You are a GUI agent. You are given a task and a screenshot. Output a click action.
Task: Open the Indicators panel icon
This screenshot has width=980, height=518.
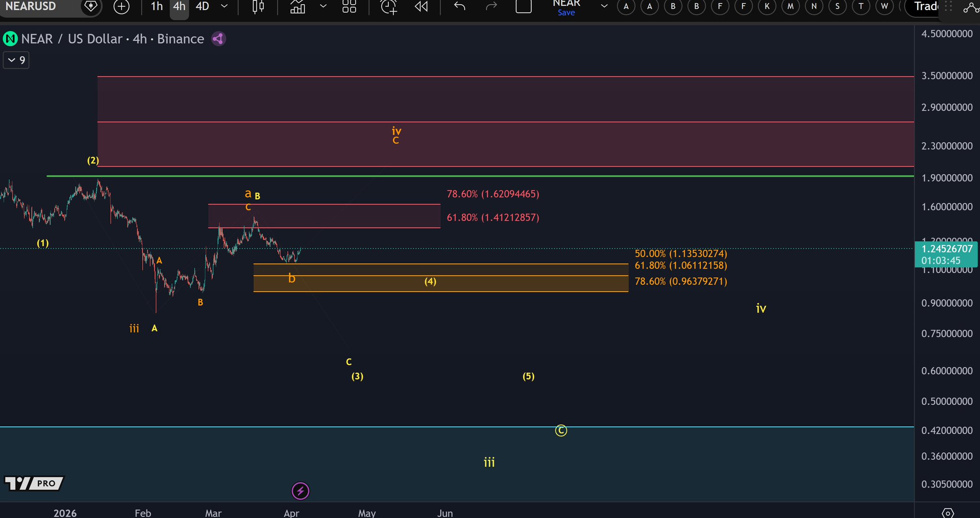(298, 7)
